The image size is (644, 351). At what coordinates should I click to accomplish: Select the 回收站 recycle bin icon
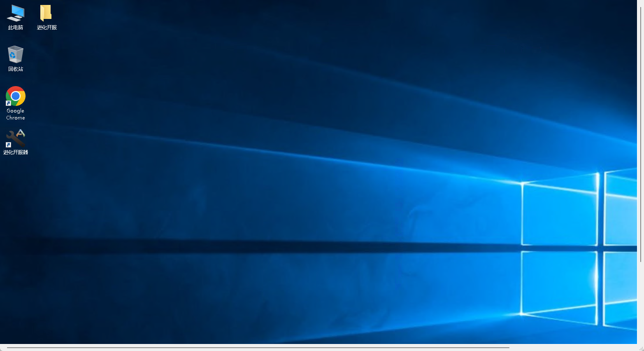coord(16,54)
